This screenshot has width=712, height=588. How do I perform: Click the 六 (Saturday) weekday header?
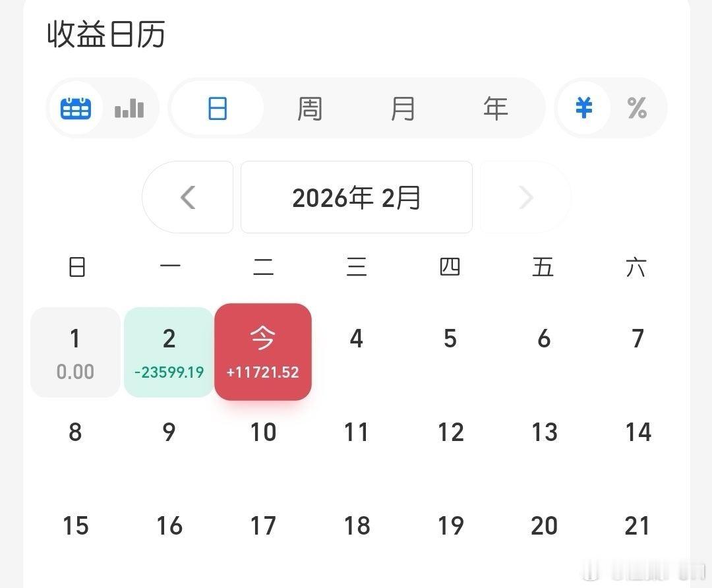(x=636, y=266)
